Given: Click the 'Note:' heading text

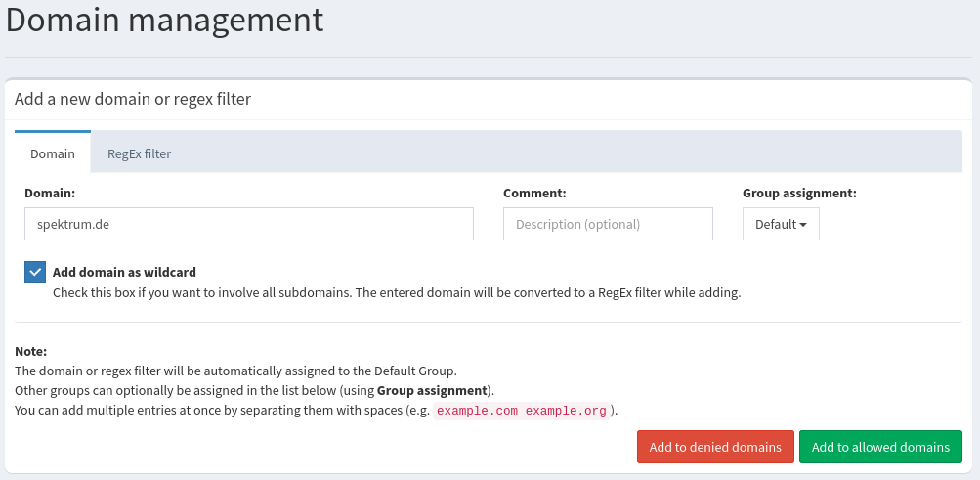Looking at the screenshot, I should [31, 351].
